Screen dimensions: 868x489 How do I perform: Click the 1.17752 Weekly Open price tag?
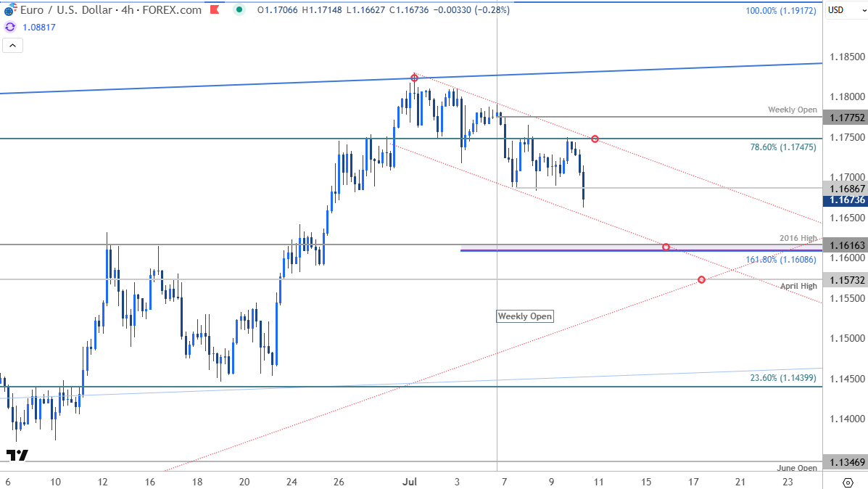845,117
